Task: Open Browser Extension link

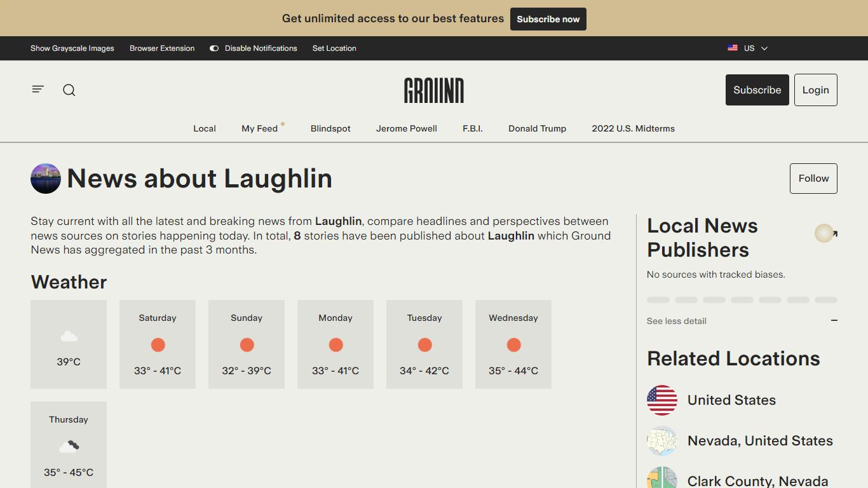Action: [x=162, y=48]
